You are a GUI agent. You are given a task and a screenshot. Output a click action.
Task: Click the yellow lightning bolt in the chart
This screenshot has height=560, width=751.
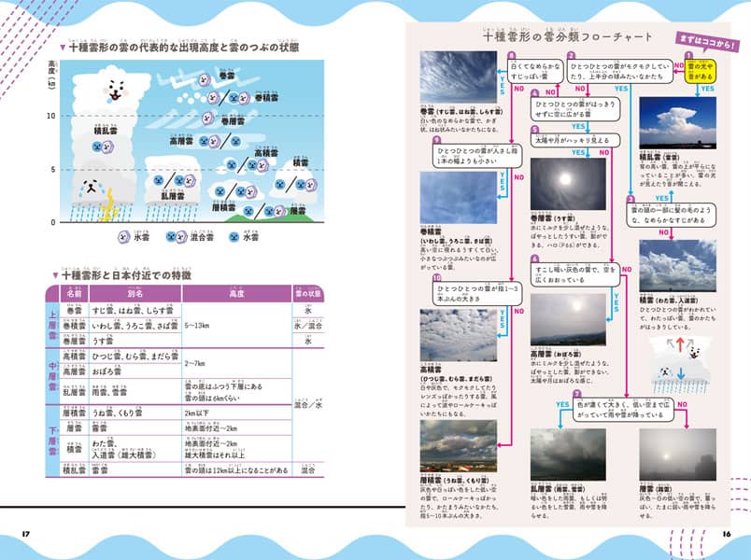click(108, 204)
